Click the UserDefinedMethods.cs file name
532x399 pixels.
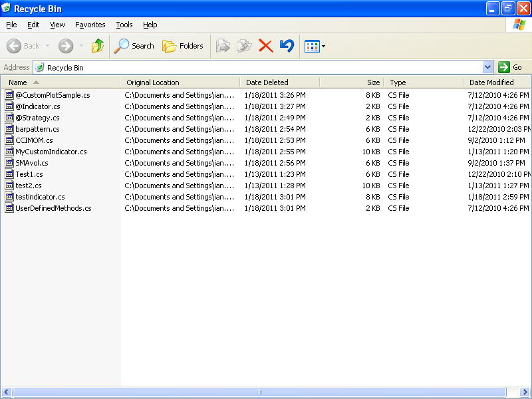(53, 208)
